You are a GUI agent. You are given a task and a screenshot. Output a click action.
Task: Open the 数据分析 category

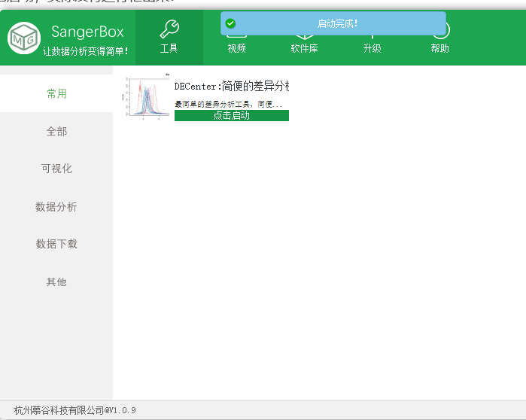click(x=56, y=207)
